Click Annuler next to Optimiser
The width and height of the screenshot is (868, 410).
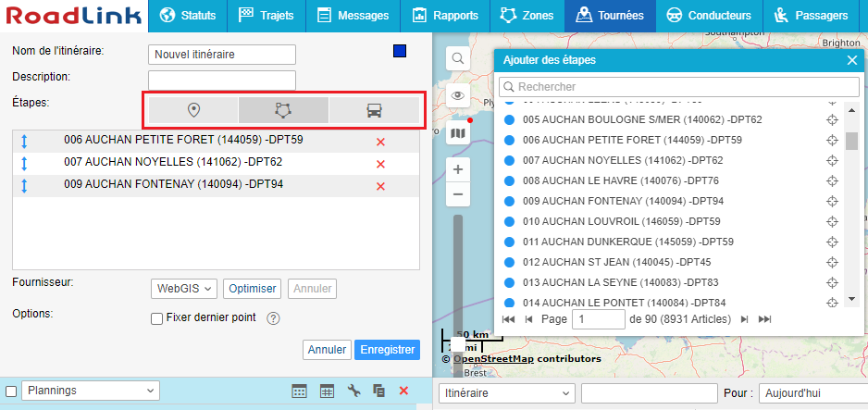point(312,288)
